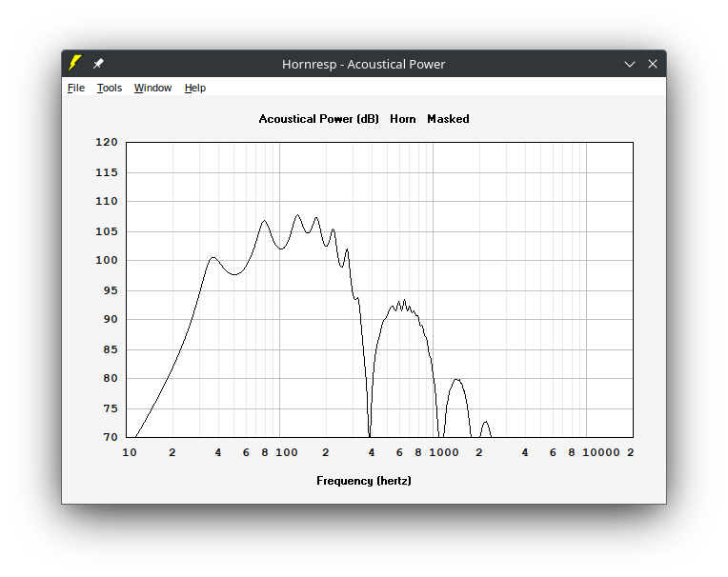This screenshot has height=577, width=728.
Task: Click the Masked label in chart heading
Action: 448,119
